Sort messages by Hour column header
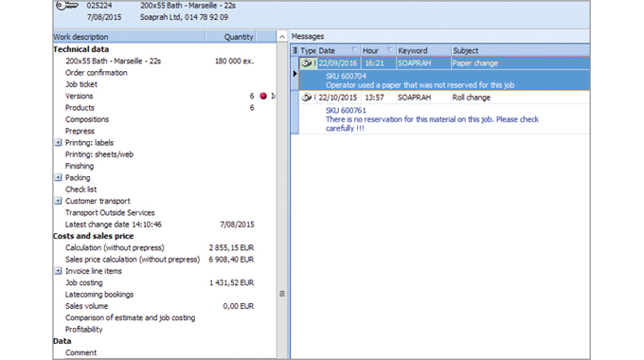Image resolution: width=644 pixels, height=360 pixels. (x=378, y=50)
